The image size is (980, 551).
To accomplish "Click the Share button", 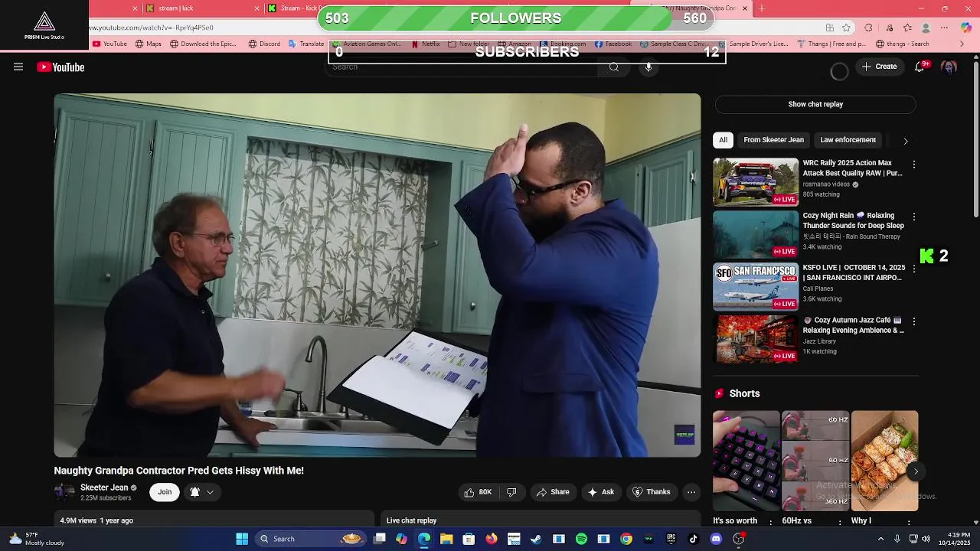I will [553, 492].
